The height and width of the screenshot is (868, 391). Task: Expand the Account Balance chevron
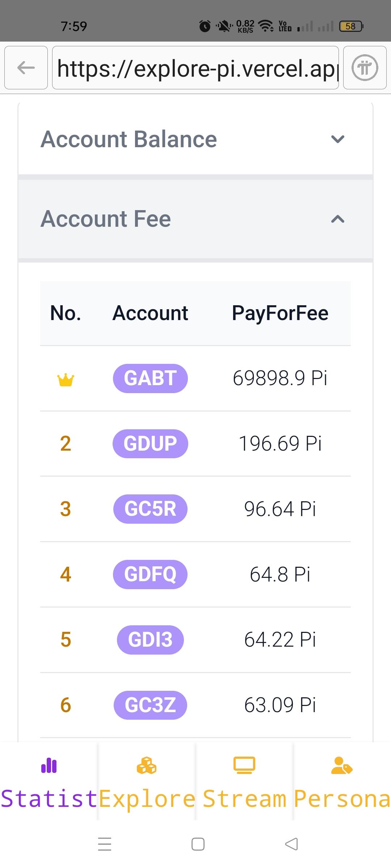[338, 139]
